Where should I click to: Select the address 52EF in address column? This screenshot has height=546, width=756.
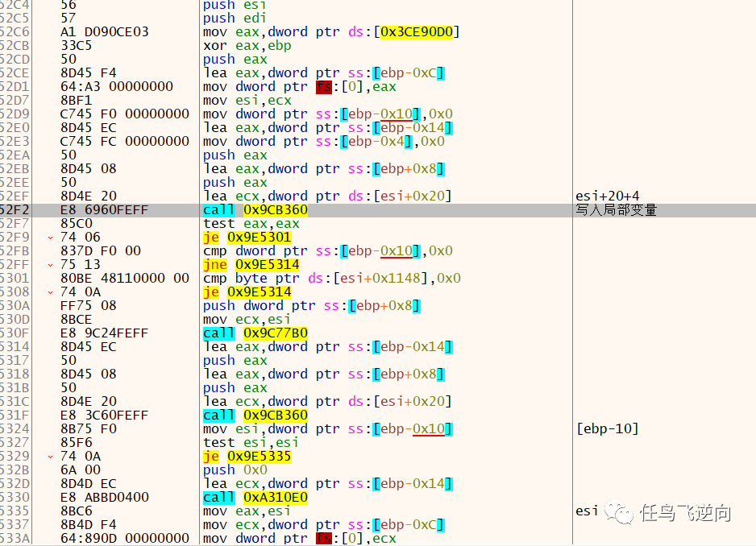click(x=15, y=196)
